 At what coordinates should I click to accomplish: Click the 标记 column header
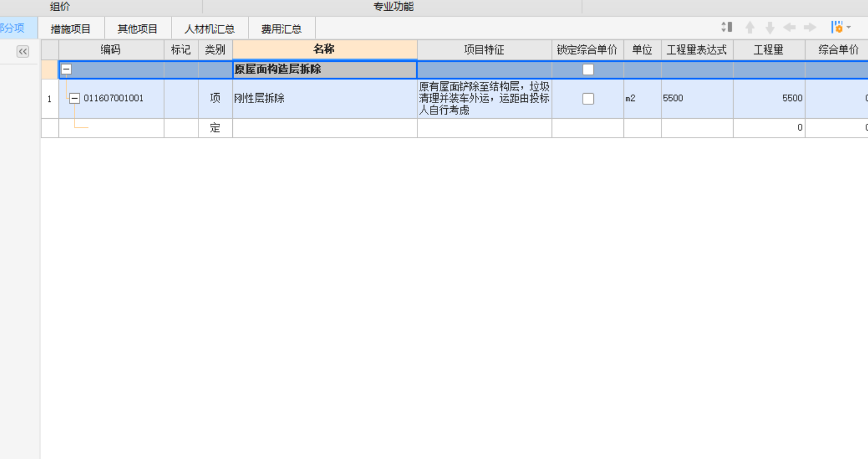point(181,50)
